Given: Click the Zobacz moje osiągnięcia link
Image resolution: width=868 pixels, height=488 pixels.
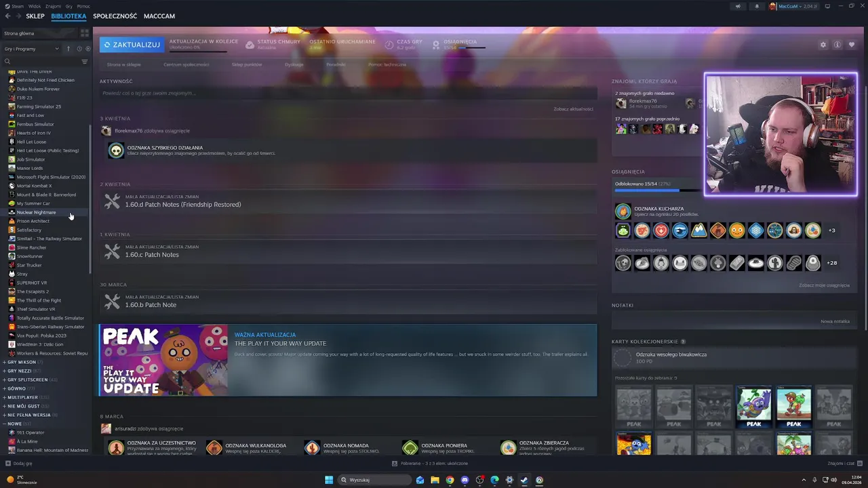Looking at the screenshot, I should (824, 285).
